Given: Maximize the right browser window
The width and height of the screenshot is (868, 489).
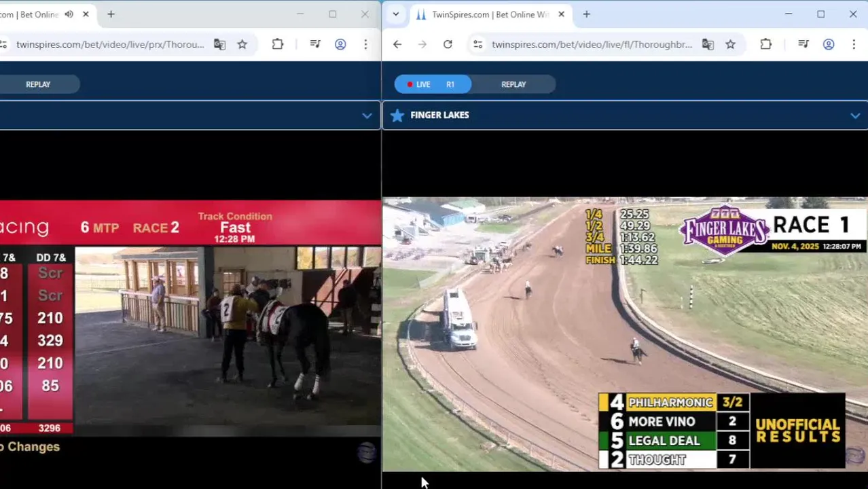Looking at the screenshot, I should (x=820, y=14).
